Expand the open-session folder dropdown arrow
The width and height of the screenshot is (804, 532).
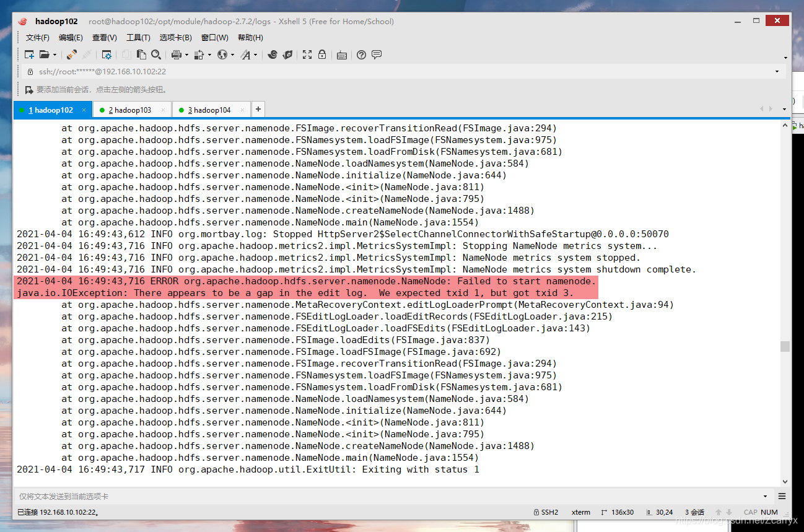point(55,55)
